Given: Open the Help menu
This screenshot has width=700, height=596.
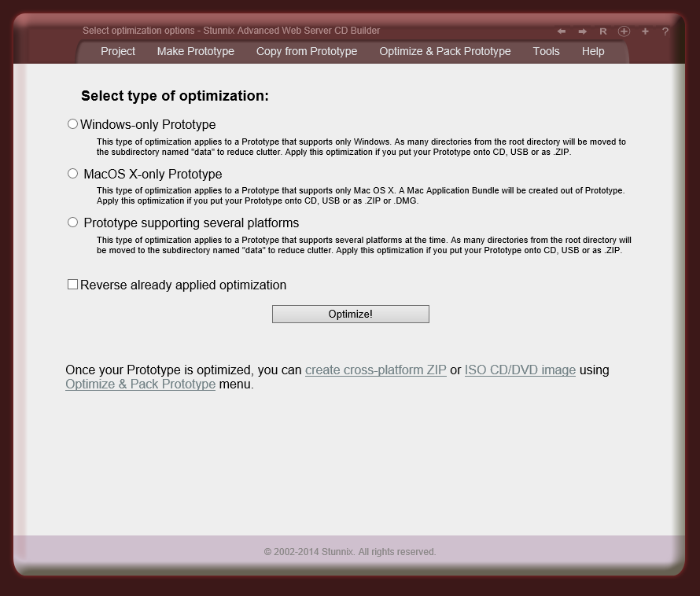Looking at the screenshot, I should tap(592, 51).
